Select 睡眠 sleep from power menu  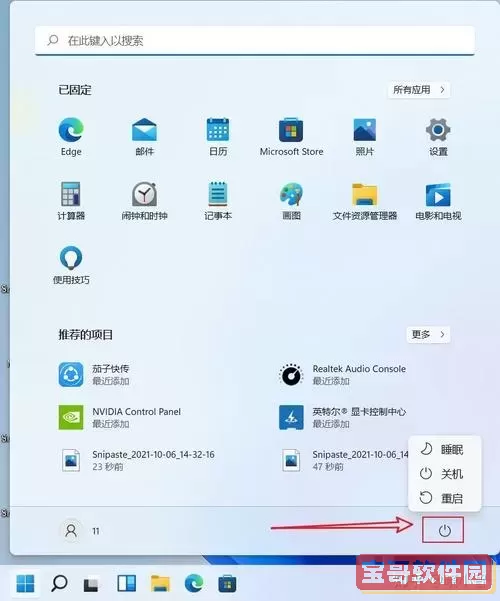click(x=444, y=449)
